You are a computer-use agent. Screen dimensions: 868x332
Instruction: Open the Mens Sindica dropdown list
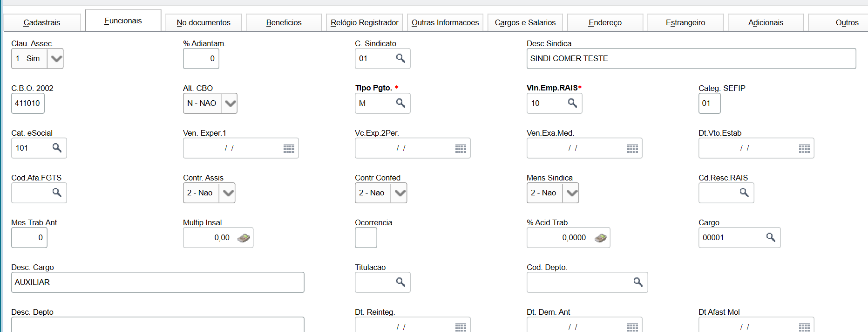pos(571,193)
